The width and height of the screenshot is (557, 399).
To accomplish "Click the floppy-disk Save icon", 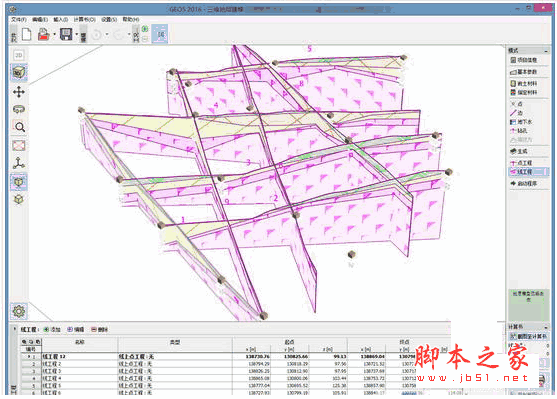I will pos(66,34).
